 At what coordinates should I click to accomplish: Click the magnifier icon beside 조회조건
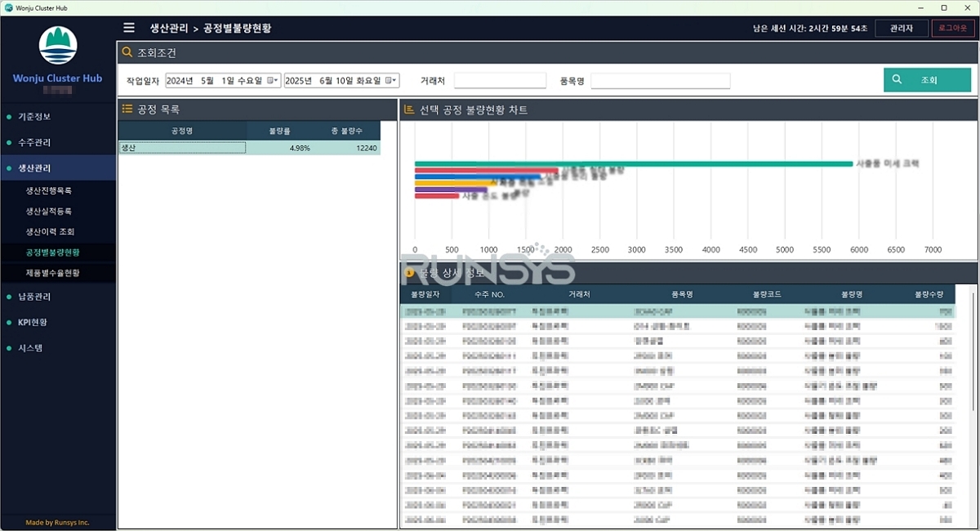127,53
